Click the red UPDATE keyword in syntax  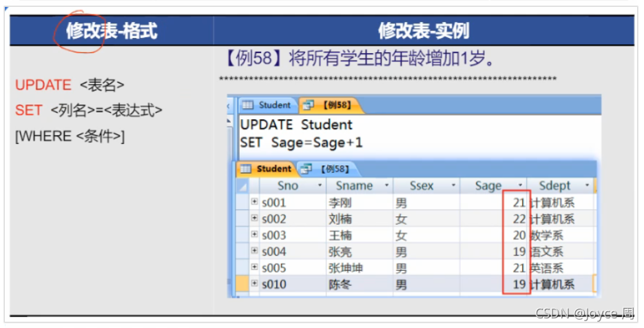point(43,85)
